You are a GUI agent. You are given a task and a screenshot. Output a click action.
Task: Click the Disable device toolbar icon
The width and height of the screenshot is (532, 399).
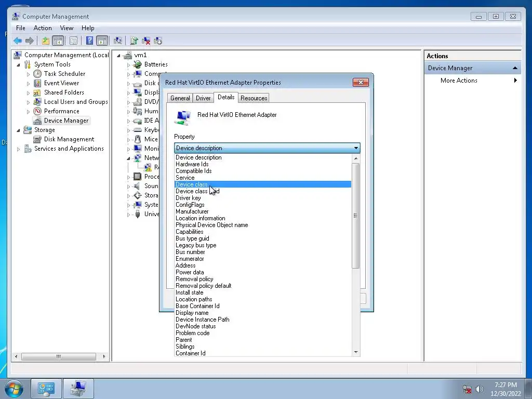[158, 41]
